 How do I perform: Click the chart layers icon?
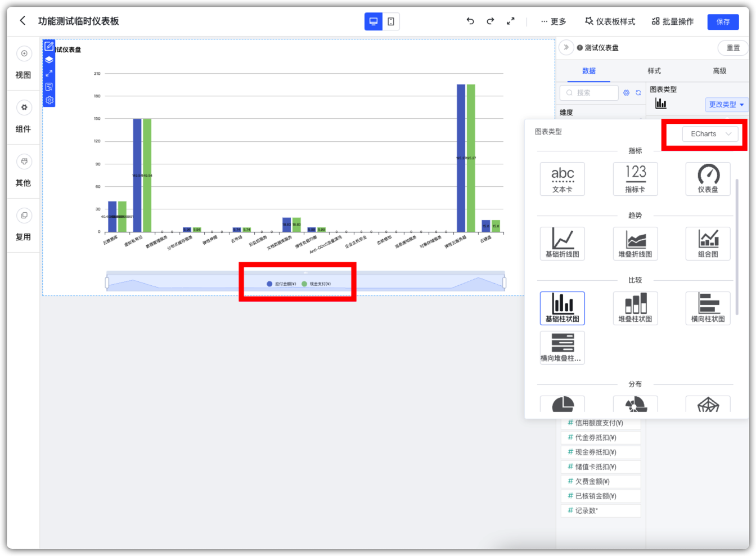pyautogui.click(x=49, y=60)
